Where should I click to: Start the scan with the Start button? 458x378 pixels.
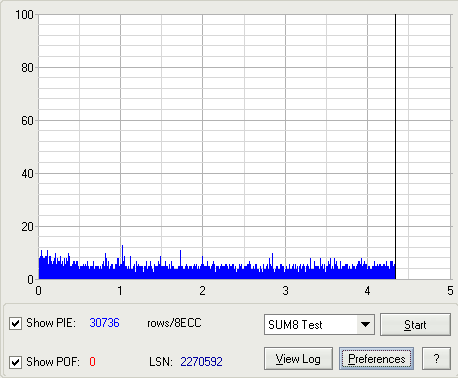click(x=415, y=324)
